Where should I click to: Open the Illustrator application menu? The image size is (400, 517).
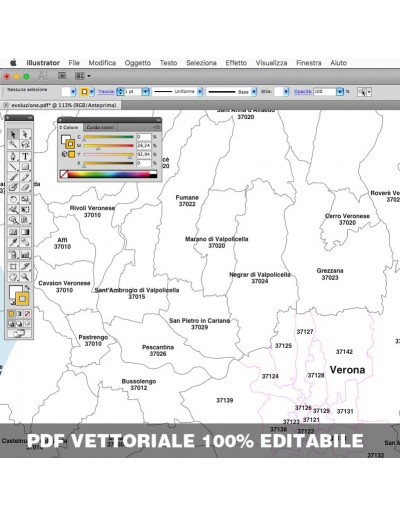43,63
